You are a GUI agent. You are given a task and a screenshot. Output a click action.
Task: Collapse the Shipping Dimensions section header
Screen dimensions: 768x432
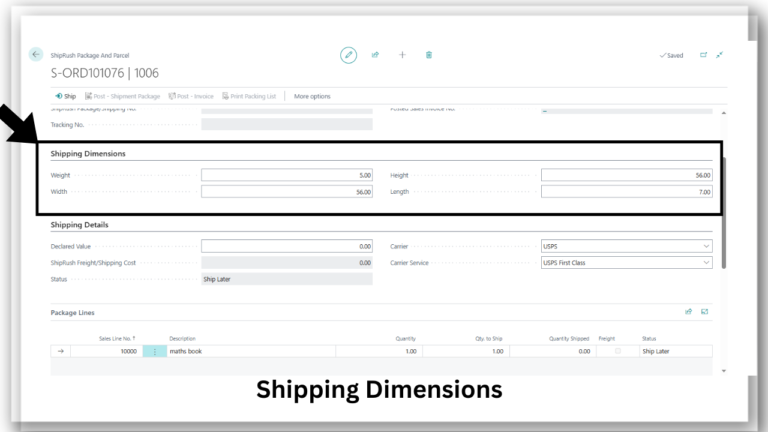pyautogui.click(x=88, y=153)
